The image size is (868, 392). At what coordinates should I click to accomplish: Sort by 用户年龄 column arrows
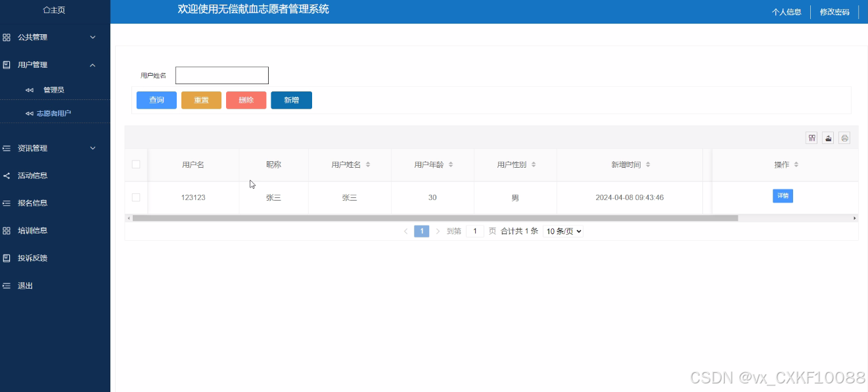451,164
